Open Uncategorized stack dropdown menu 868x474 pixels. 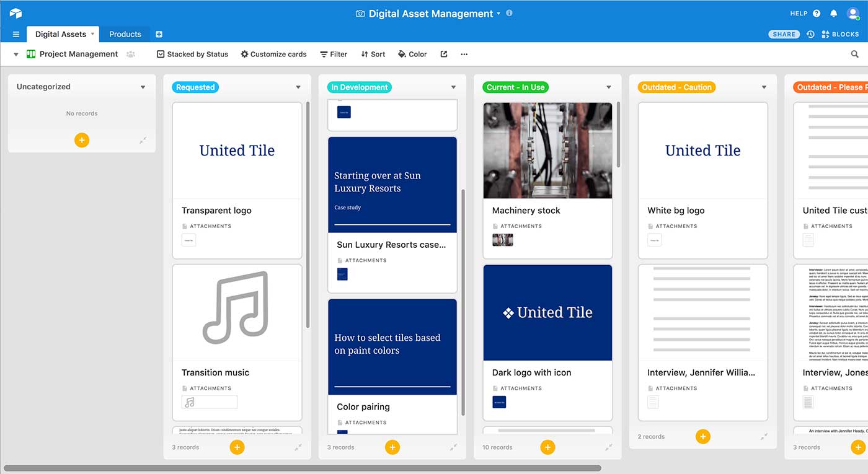pos(143,87)
